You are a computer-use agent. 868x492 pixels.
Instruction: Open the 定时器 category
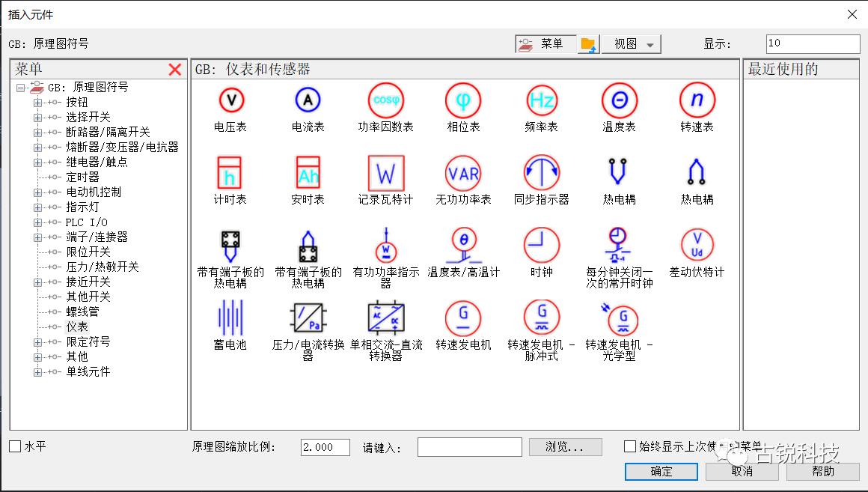pyautogui.click(x=82, y=177)
